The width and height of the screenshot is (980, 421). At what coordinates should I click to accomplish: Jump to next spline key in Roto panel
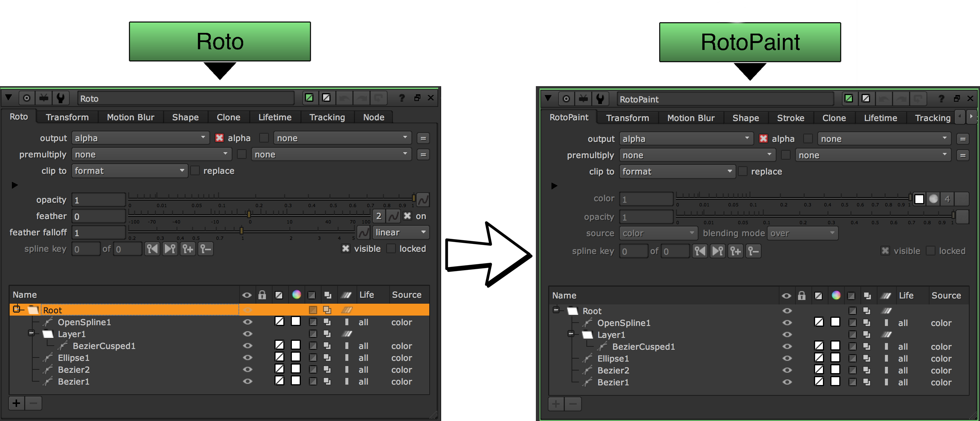[170, 249]
